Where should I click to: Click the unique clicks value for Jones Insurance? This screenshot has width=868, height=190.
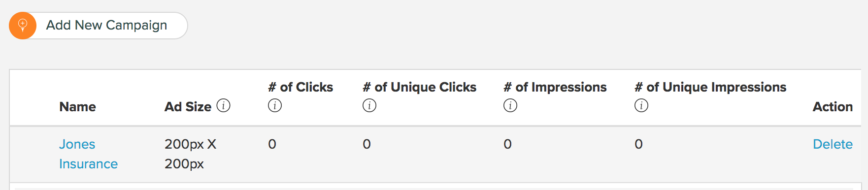367,144
